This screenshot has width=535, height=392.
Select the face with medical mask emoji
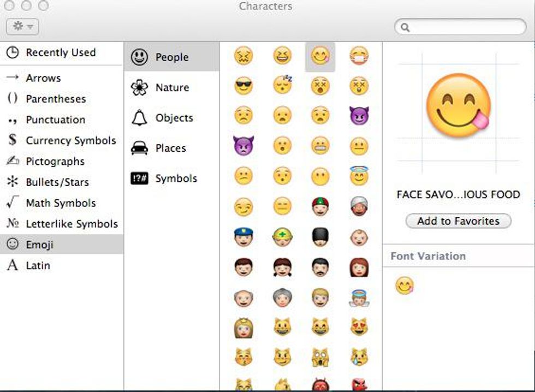pyautogui.click(x=359, y=56)
